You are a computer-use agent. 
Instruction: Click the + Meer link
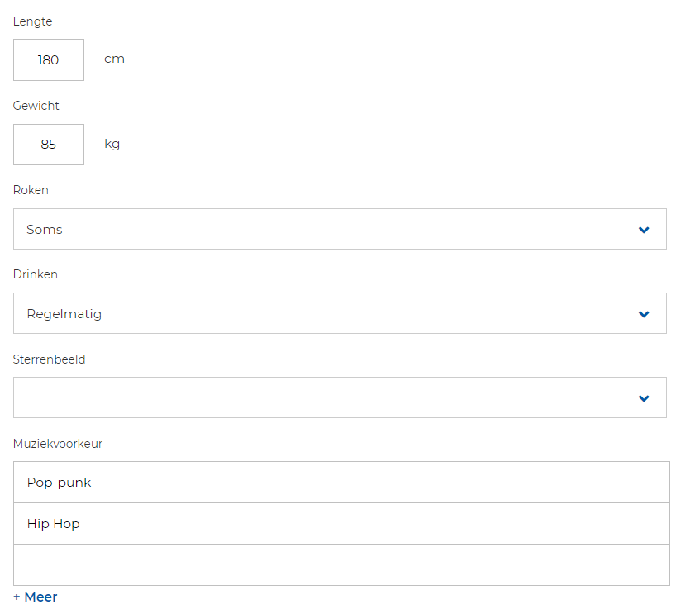(36, 597)
